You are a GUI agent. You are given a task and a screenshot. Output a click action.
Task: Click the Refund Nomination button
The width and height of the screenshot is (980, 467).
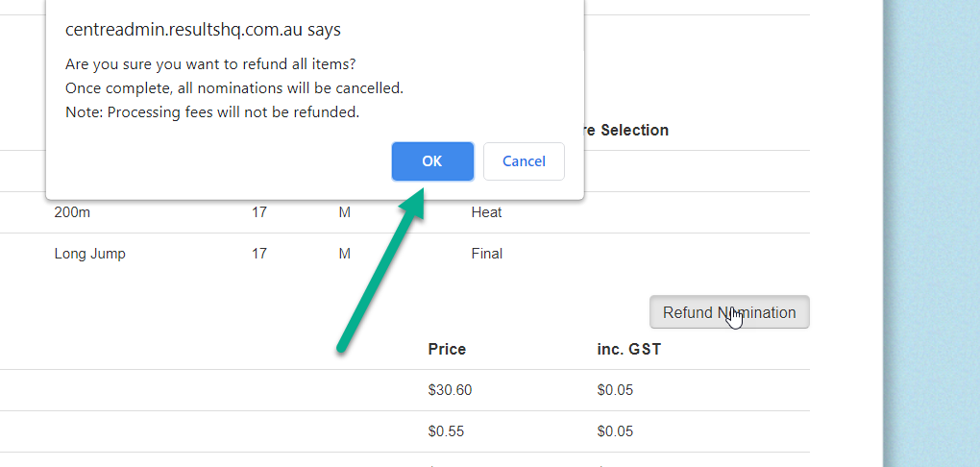pos(729,312)
